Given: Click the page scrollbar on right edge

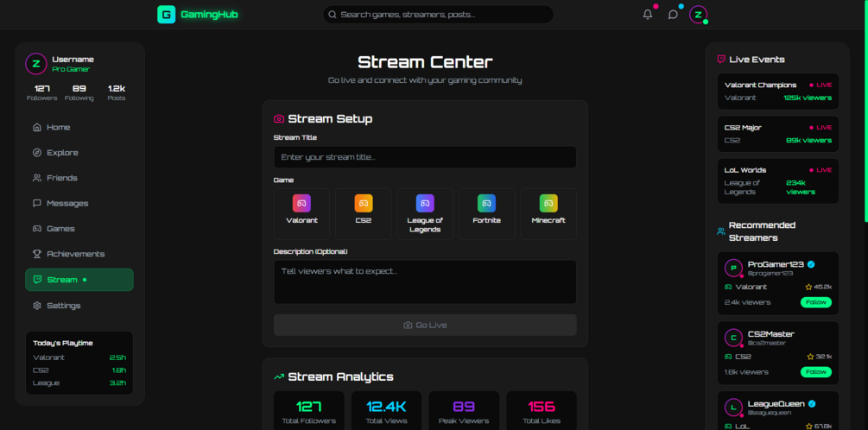Looking at the screenshot, I should pyautogui.click(x=865, y=111).
